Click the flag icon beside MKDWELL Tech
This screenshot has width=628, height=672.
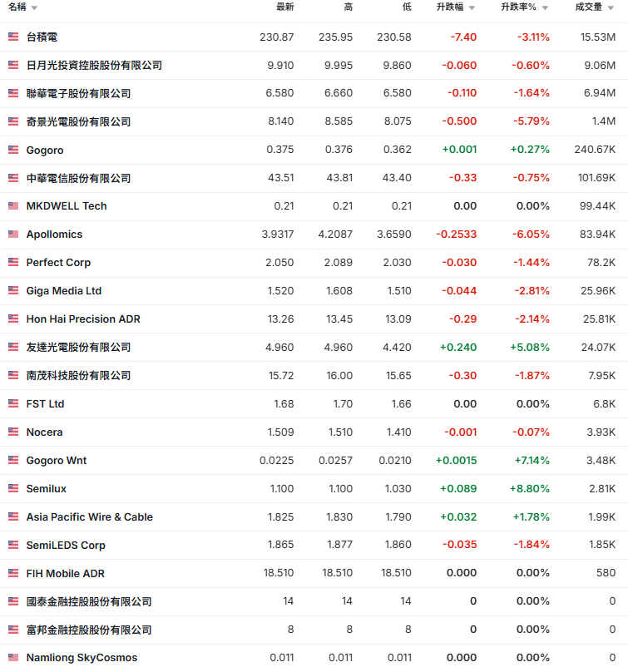pos(13,206)
